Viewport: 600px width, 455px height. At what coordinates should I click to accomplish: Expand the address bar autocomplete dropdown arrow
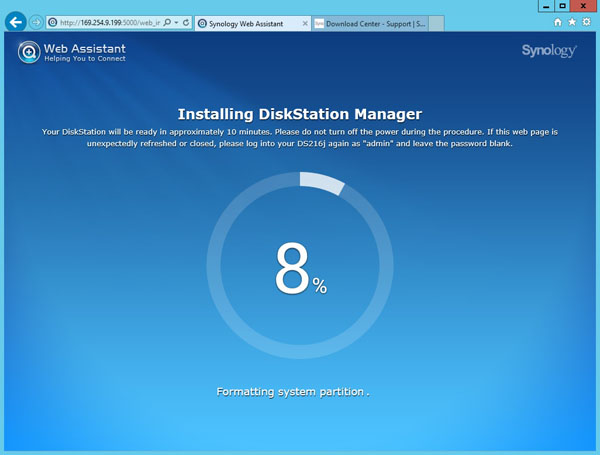click(176, 23)
